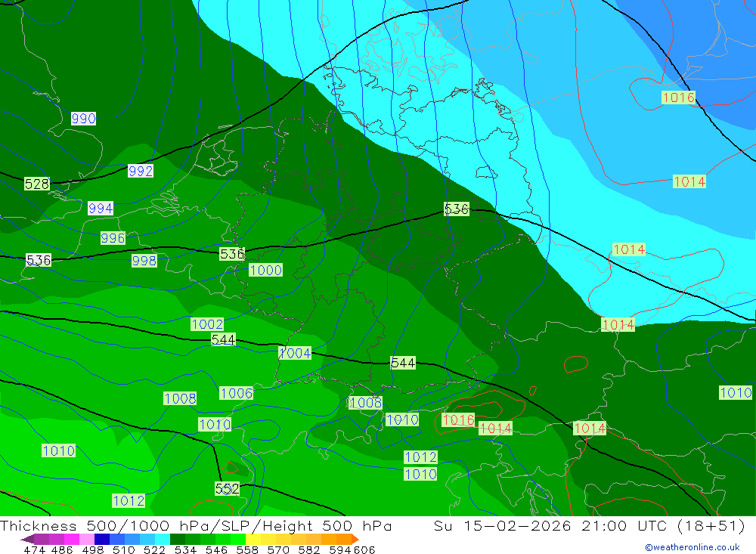
Task: Click the legend value 606
Action: pos(364,549)
